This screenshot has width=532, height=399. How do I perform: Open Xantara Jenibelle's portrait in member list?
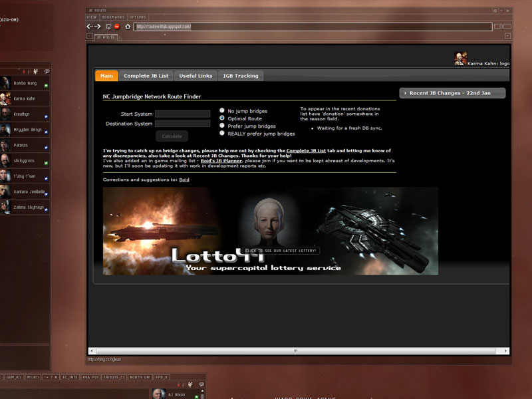point(5,192)
